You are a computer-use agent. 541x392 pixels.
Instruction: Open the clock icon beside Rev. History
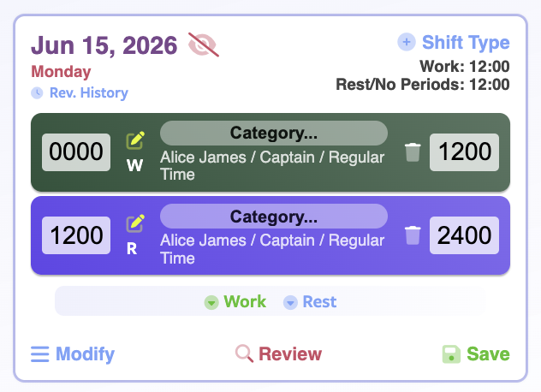tap(37, 92)
